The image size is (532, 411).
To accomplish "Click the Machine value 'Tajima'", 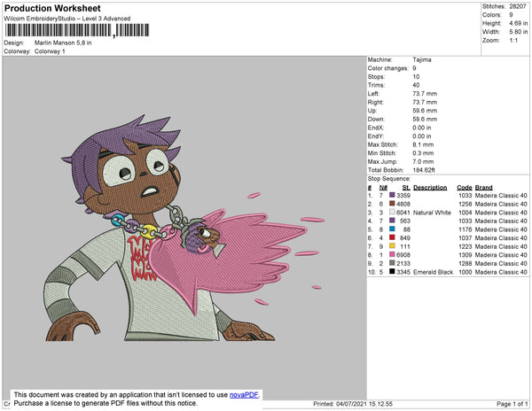I will [x=422, y=59].
